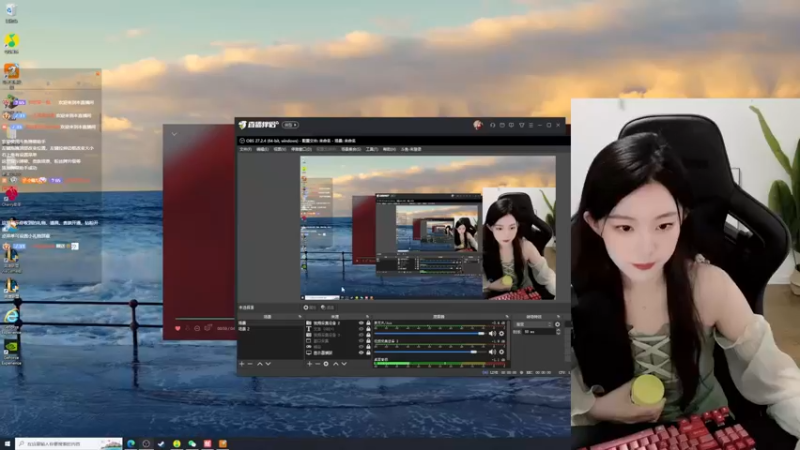Pop out the Sources dock via header icon
This screenshot has width=800, height=450.
coord(367,316)
